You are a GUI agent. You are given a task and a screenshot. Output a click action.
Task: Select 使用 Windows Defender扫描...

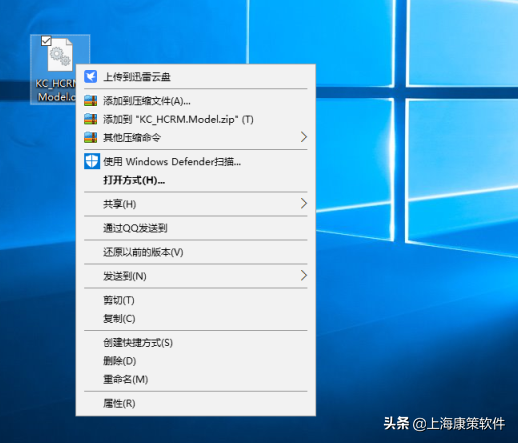click(196, 162)
